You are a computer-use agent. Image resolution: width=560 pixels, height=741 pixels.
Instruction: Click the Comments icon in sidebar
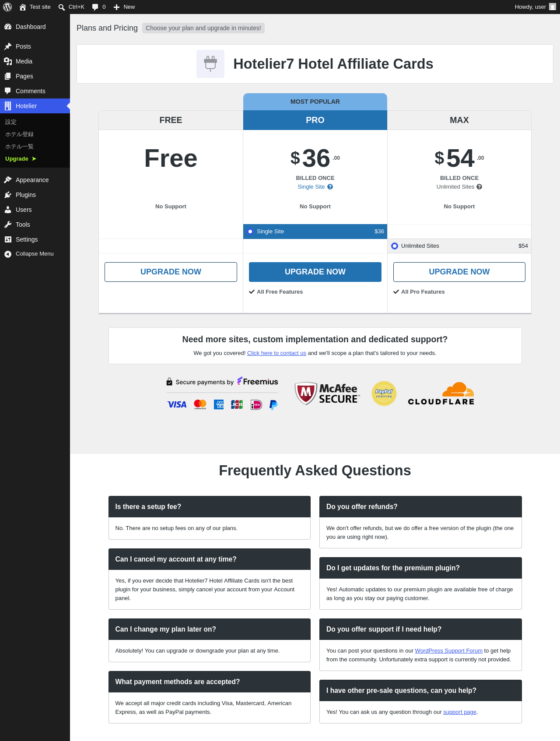click(x=8, y=91)
